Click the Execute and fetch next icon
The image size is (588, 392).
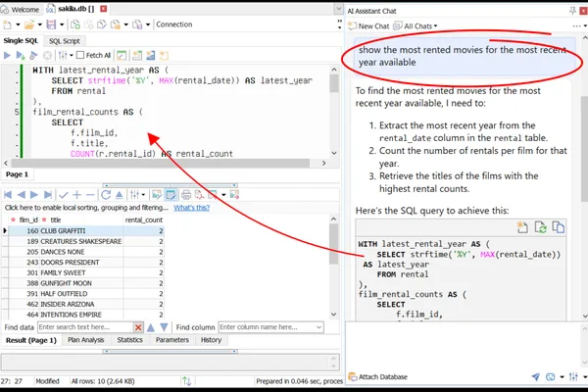(21, 56)
